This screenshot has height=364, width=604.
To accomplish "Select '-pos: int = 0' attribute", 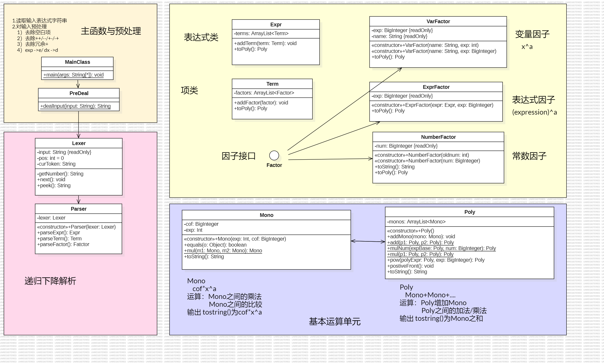I will point(51,158).
